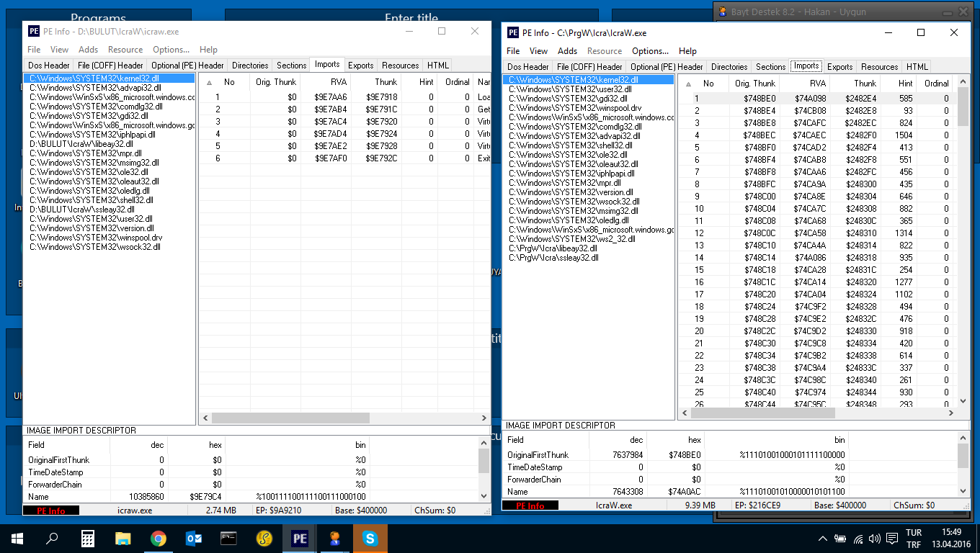Open Help menu in C:\PrgW IcraW.exe window

(x=687, y=51)
